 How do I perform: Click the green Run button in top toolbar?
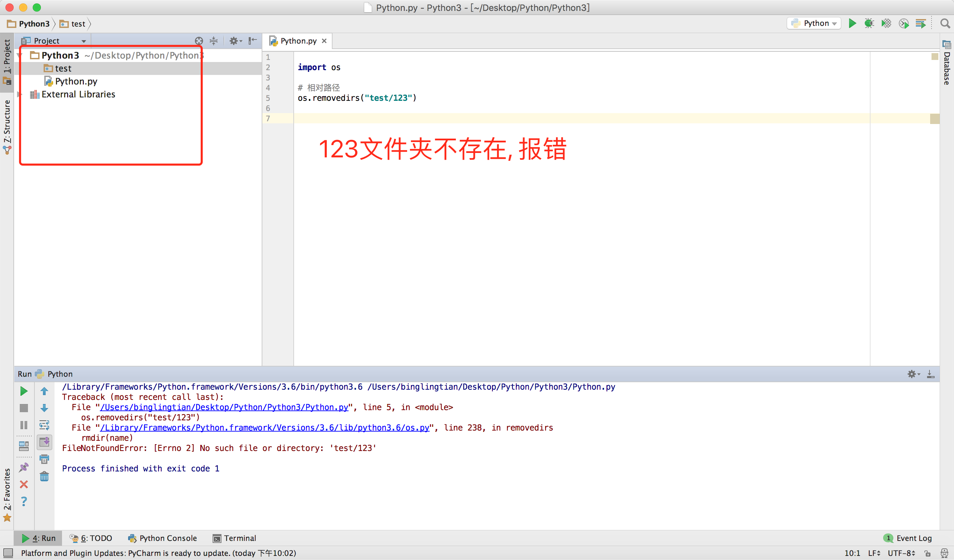click(852, 24)
